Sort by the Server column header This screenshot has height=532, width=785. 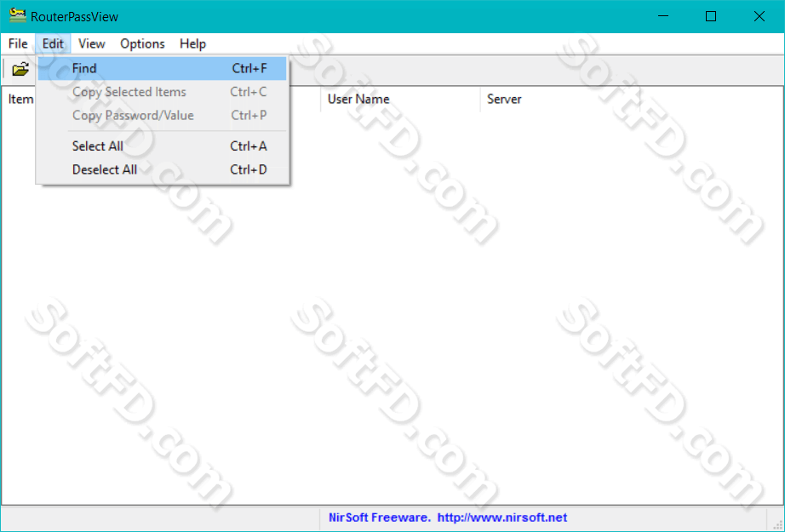click(x=559, y=99)
